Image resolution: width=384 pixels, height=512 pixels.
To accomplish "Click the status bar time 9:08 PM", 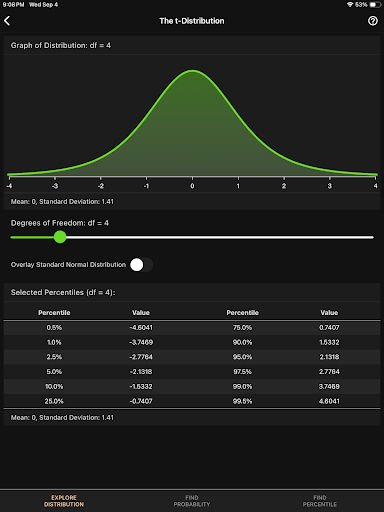I will (13, 5).
